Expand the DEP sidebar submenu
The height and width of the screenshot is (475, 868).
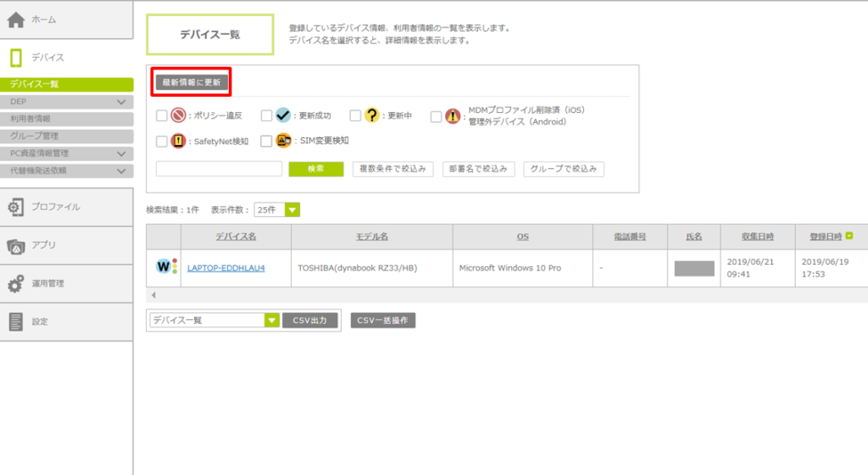click(120, 101)
